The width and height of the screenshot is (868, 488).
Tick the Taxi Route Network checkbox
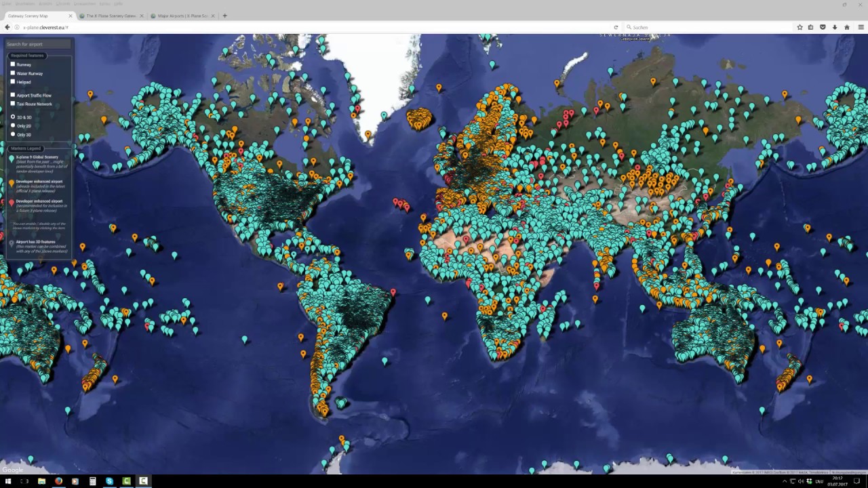click(x=12, y=104)
